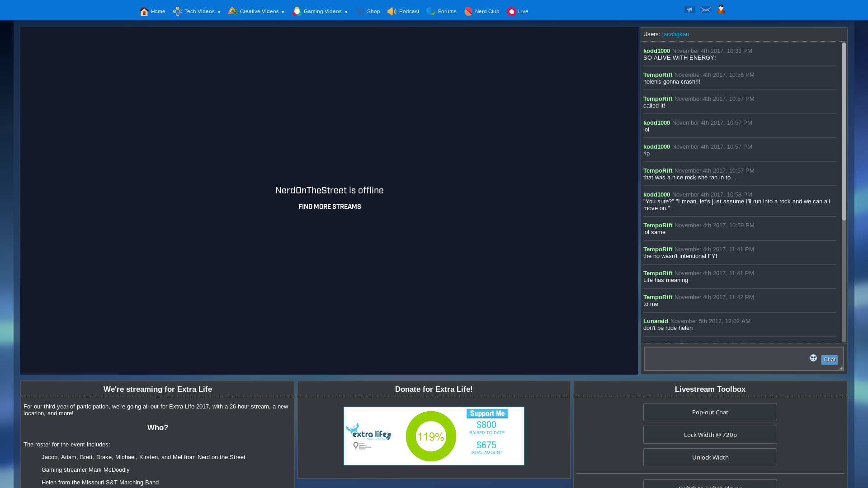Click the chat scrollbar thumb

pos(844,131)
